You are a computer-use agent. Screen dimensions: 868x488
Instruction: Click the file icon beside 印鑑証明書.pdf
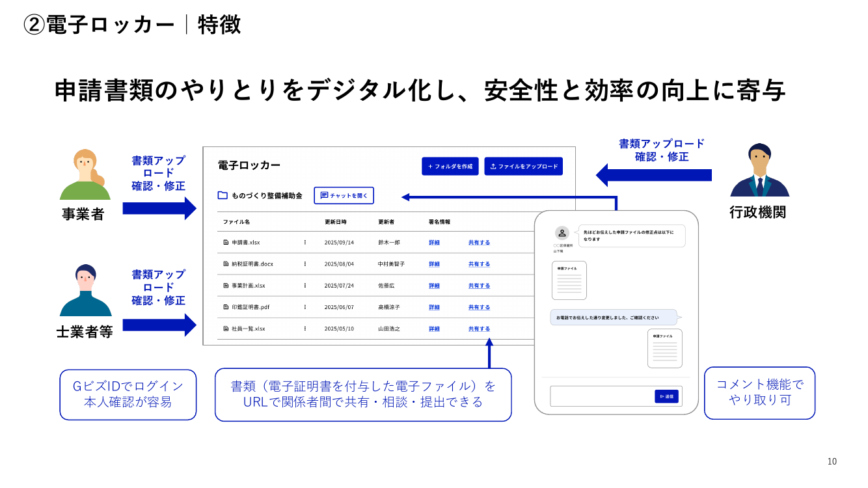226,307
